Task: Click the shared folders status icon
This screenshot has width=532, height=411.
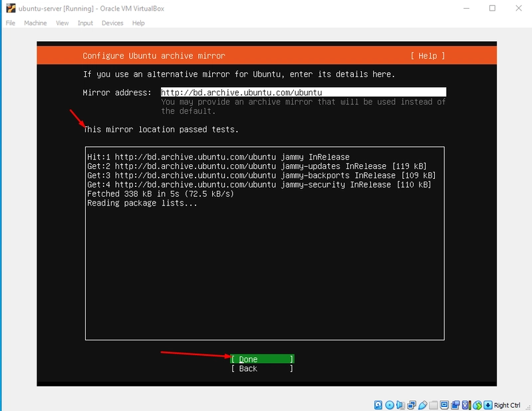Action: tap(434, 405)
